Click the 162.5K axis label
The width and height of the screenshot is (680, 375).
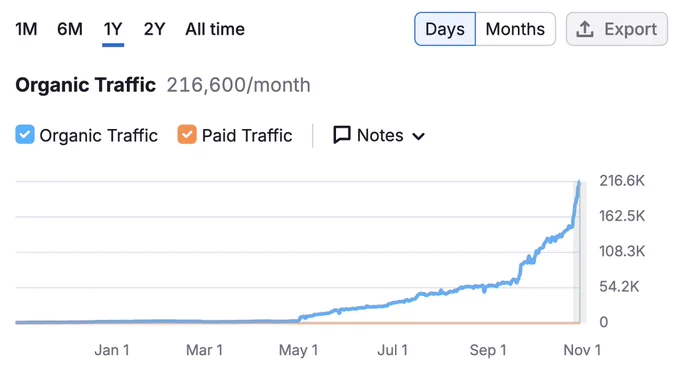coord(622,216)
